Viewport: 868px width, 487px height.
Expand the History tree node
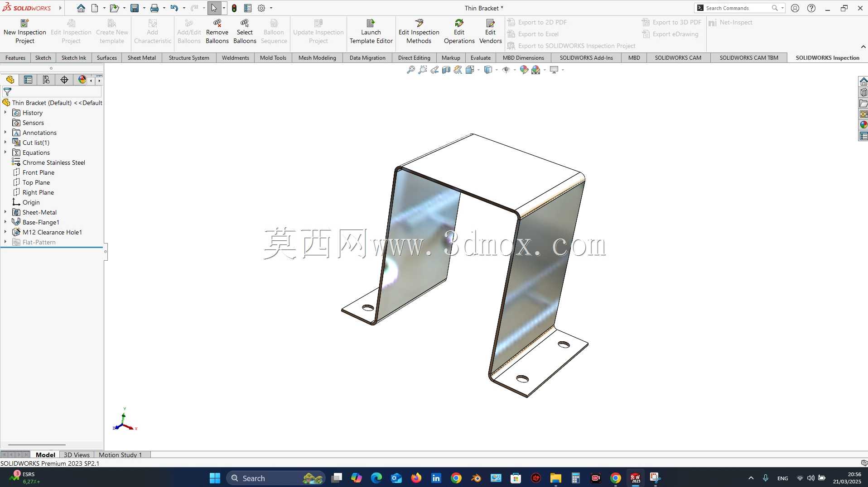click(x=5, y=112)
